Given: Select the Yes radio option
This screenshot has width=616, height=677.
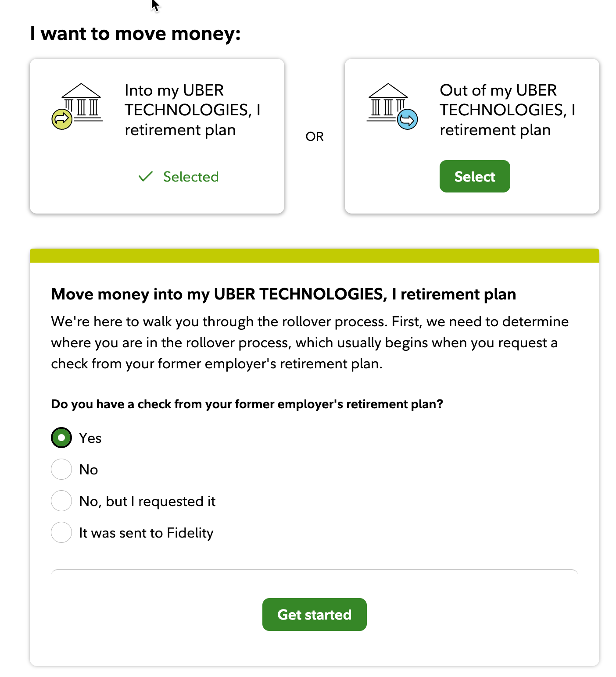Looking at the screenshot, I should [x=61, y=437].
